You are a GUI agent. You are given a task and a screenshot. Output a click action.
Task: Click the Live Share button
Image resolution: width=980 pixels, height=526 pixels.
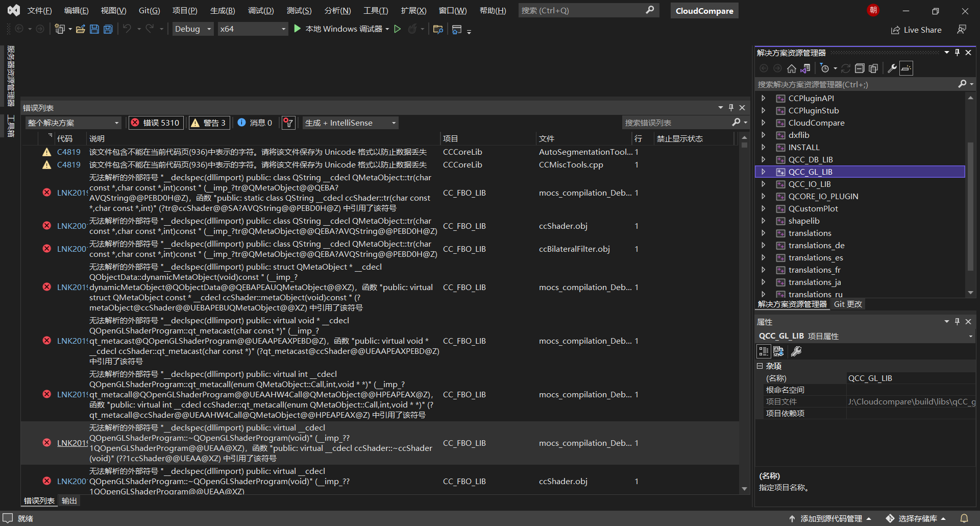916,30
